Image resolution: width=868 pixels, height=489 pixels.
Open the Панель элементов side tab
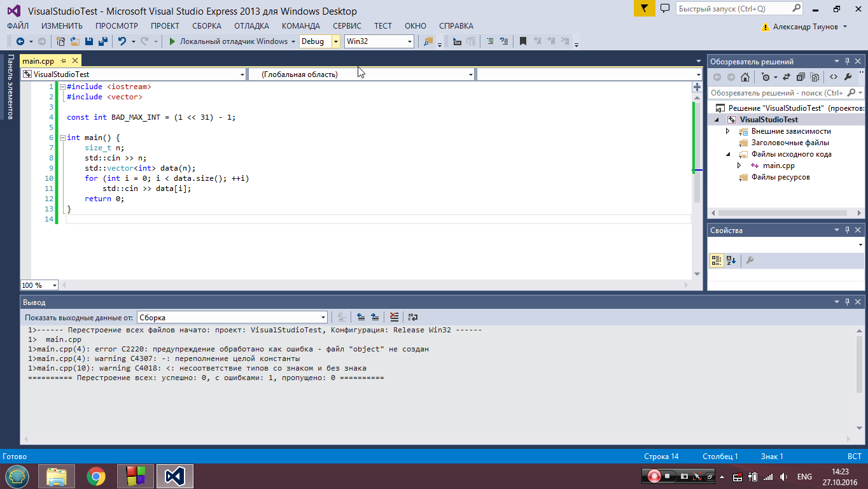[10, 87]
